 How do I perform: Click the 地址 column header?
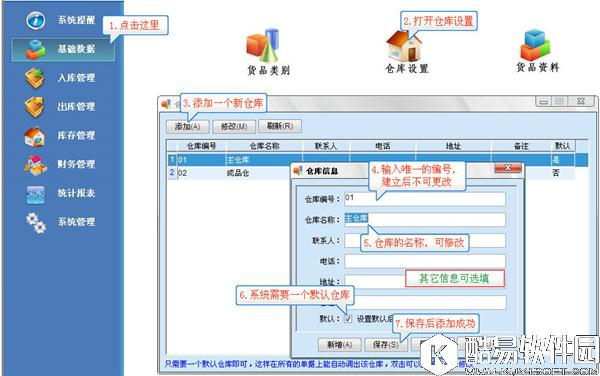pyautogui.click(x=453, y=146)
